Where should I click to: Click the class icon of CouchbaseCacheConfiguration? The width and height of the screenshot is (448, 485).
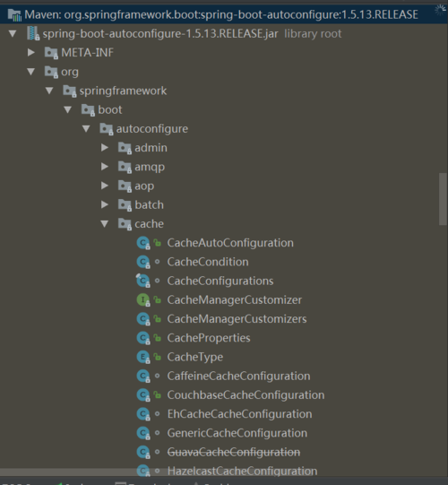point(143,395)
